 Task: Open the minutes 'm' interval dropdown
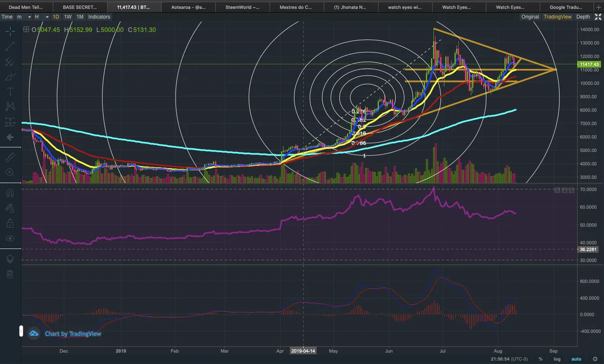[24, 17]
